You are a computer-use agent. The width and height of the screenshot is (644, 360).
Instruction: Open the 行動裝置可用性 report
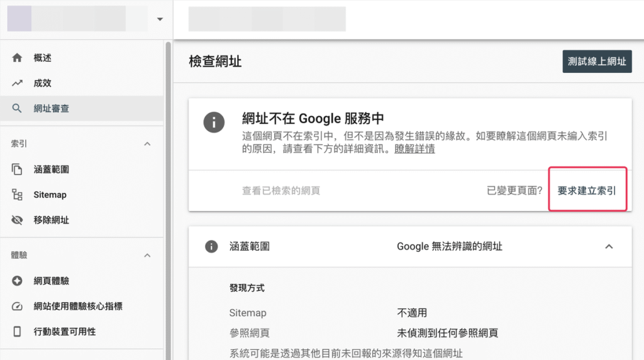(82, 332)
